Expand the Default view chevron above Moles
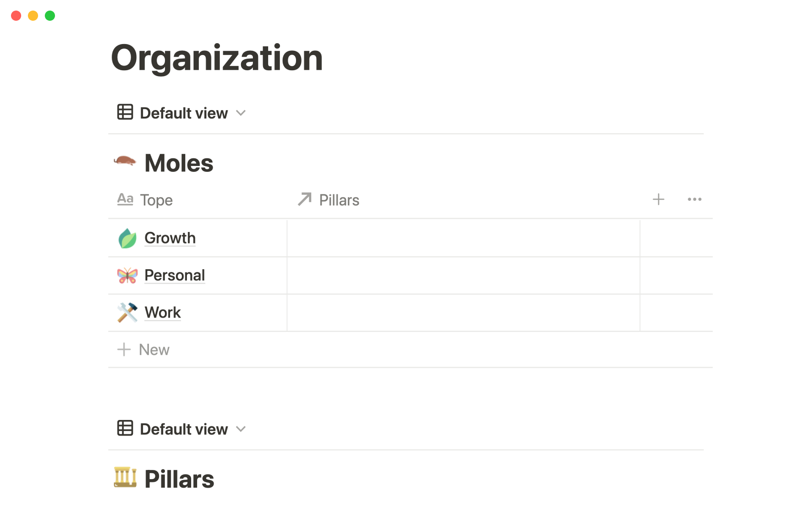The height and width of the screenshot is (508, 812). [x=241, y=113]
